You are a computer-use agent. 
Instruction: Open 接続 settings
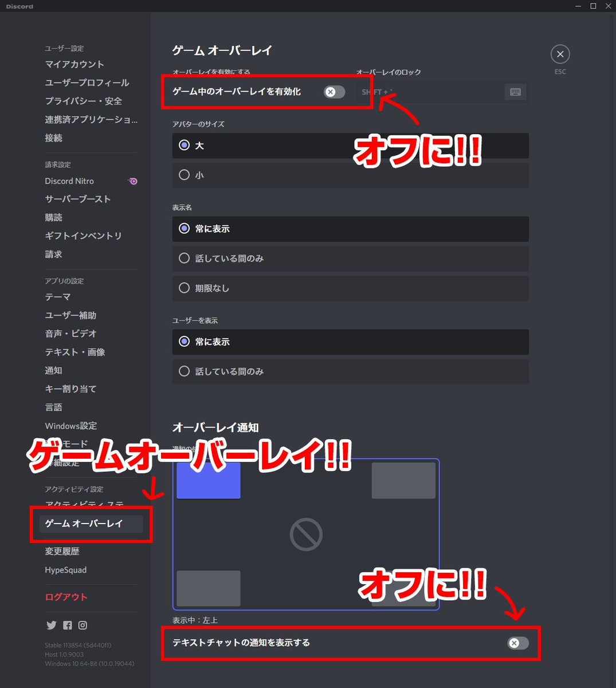click(54, 138)
